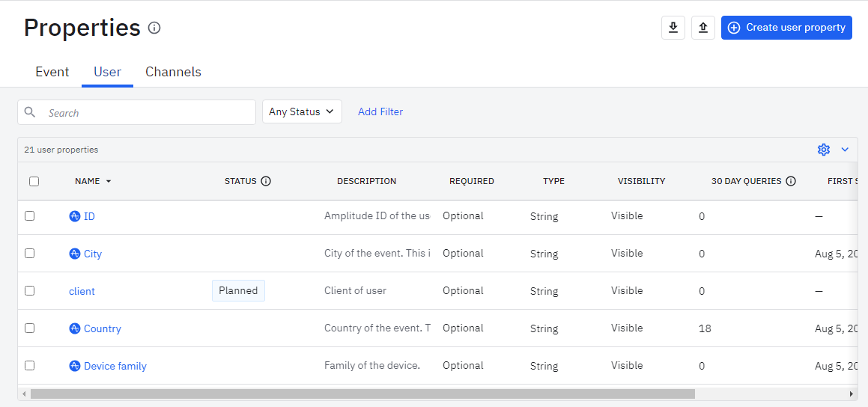
Task: Click the Status column info icon
Action: pyautogui.click(x=266, y=181)
